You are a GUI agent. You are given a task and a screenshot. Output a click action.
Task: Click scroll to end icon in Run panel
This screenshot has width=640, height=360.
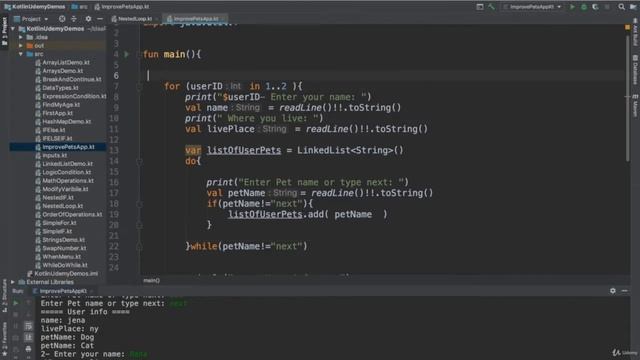point(28,338)
